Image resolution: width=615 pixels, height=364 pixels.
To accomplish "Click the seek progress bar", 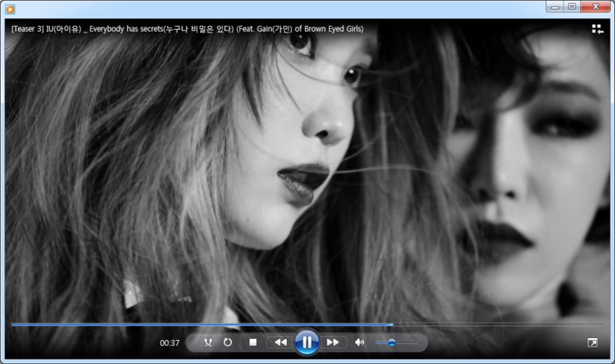I will [307, 325].
